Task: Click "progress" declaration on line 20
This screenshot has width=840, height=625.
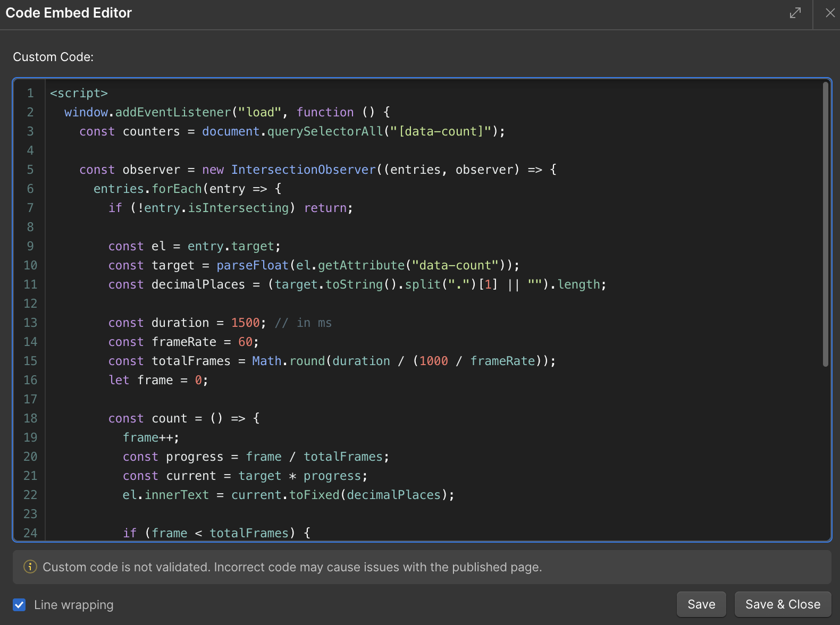Action: point(195,457)
